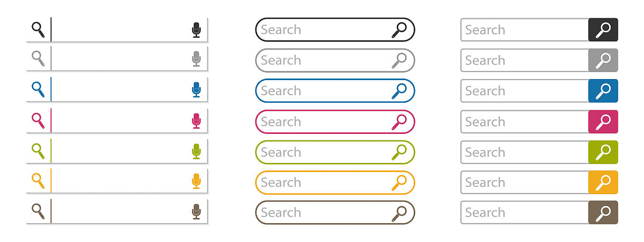Click magnifier inside brown rounded search bar

coord(399,213)
